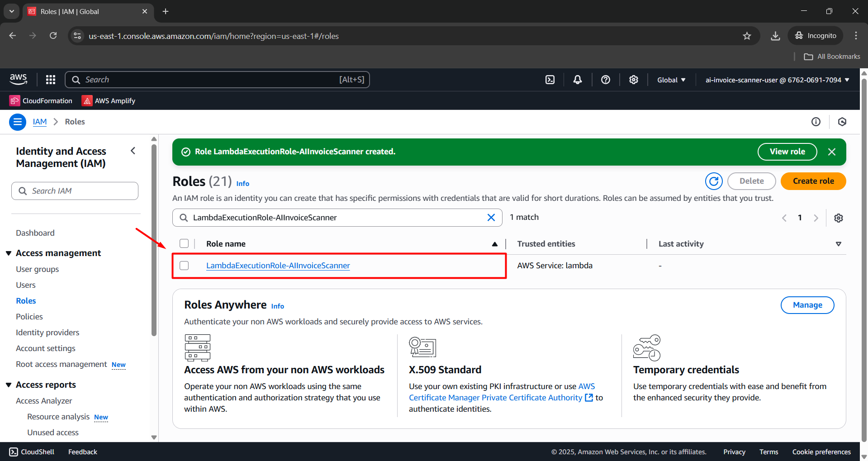This screenshot has width=868, height=461.
Task: Open the help question mark menu
Action: pos(605,80)
